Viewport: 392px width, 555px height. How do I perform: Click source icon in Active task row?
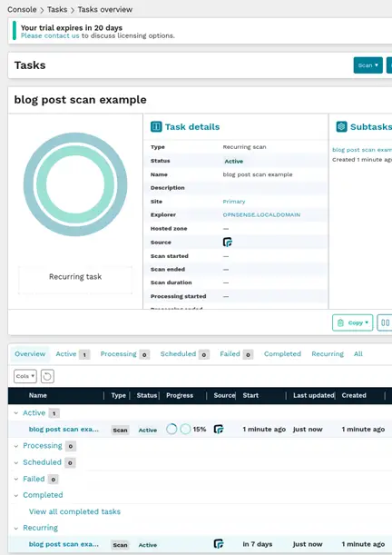coord(219,430)
